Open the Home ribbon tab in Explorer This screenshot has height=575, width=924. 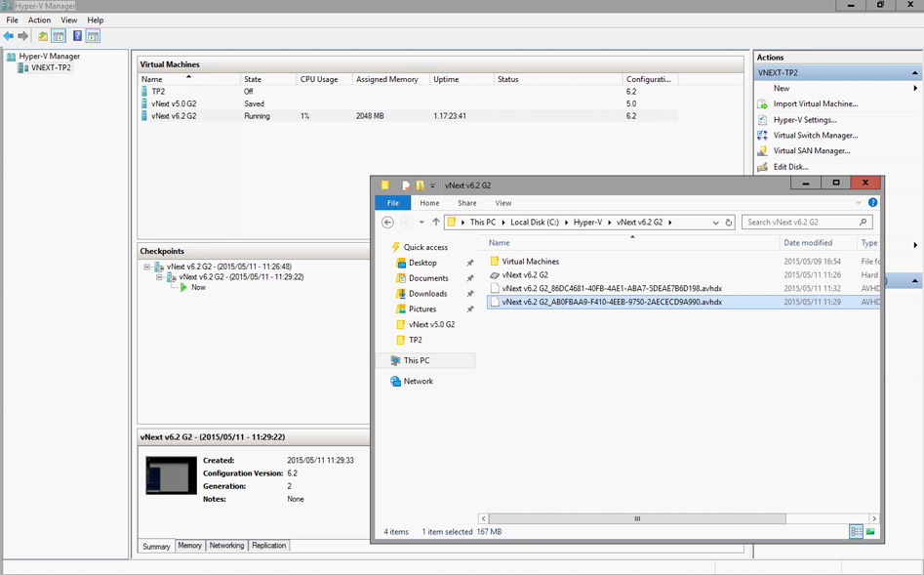pyautogui.click(x=429, y=203)
